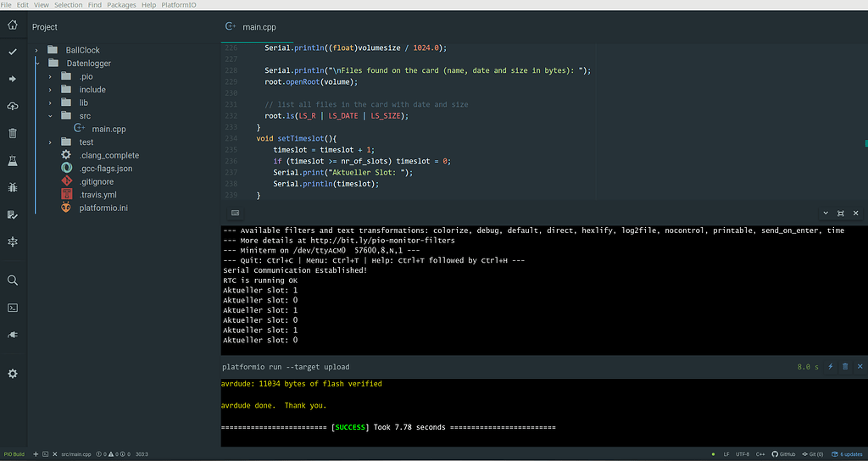Open settings using the gear icon
The image size is (868, 461).
(13, 374)
